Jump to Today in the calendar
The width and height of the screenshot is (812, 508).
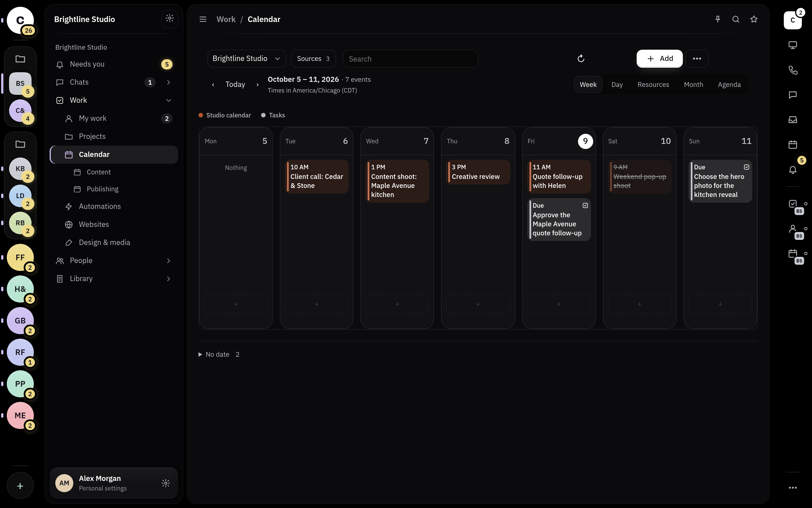pos(235,84)
